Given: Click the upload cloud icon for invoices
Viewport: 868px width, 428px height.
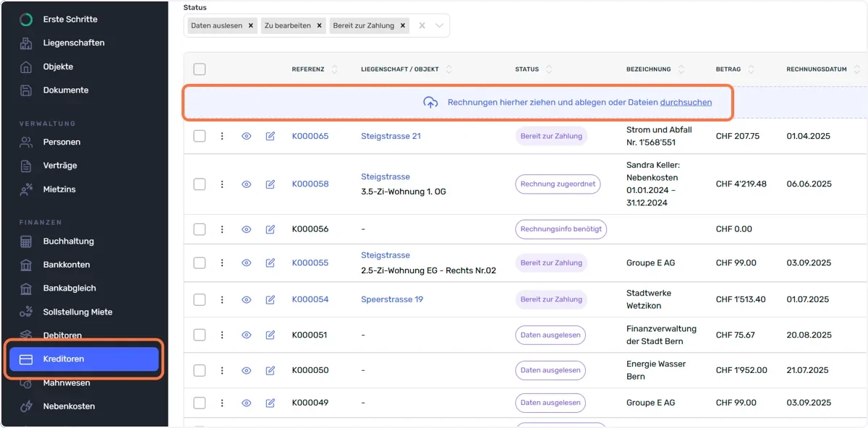Looking at the screenshot, I should pos(430,103).
